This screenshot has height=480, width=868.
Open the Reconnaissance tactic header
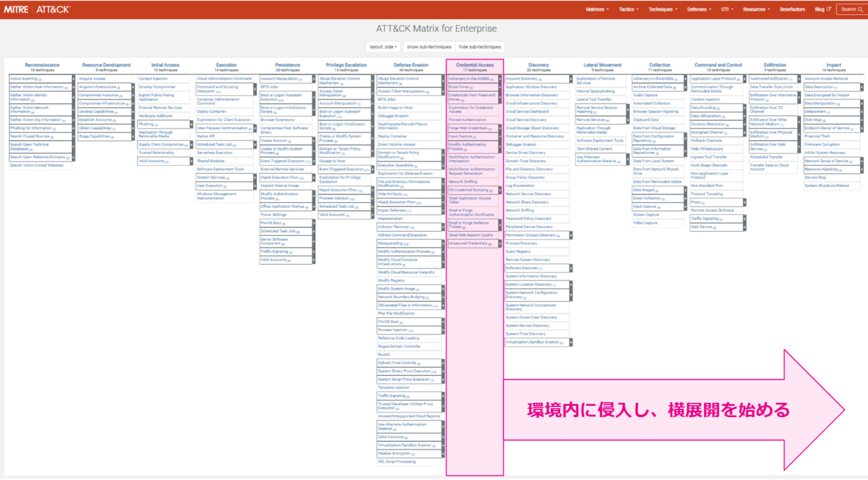pyautogui.click(x=42, y=65)
